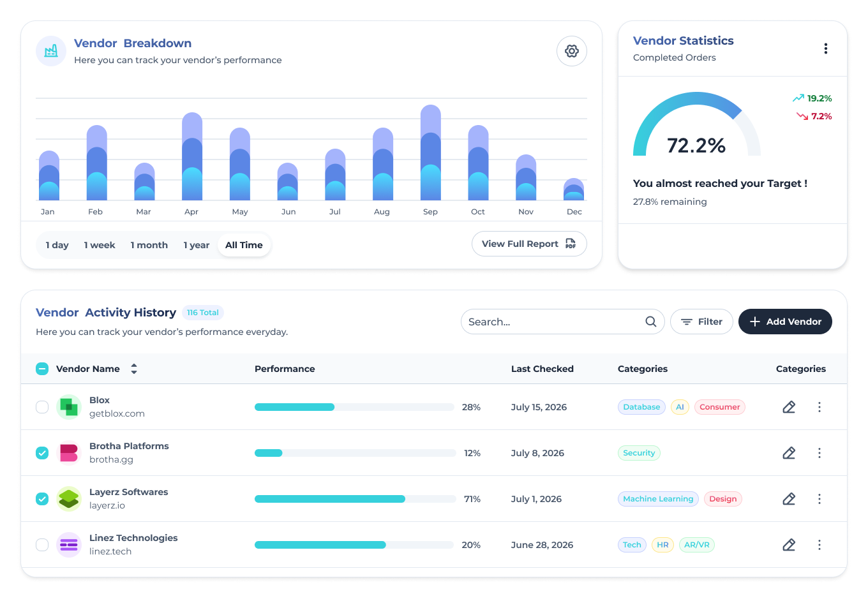Click the Add Vendor button
The width and height of the screenshot is (868, 601).
(x=784, y=322)
